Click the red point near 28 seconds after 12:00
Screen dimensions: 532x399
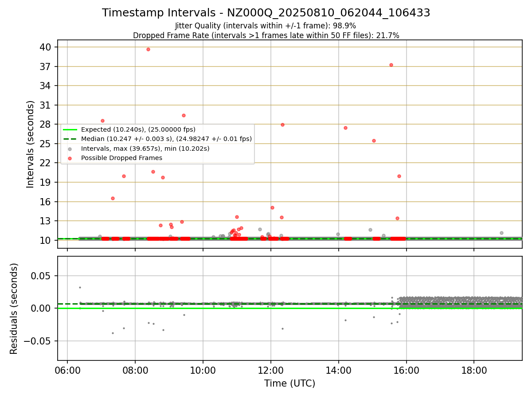click(282, 125)
